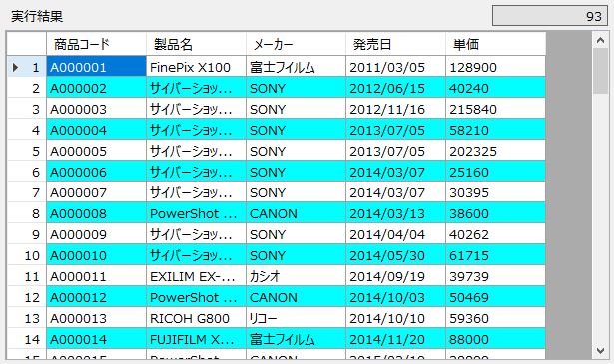Viewport: 614px width, 364px height.
Task: Select the FinePix X100 cell
Action: pyautogui.click(x=197, y=66)
